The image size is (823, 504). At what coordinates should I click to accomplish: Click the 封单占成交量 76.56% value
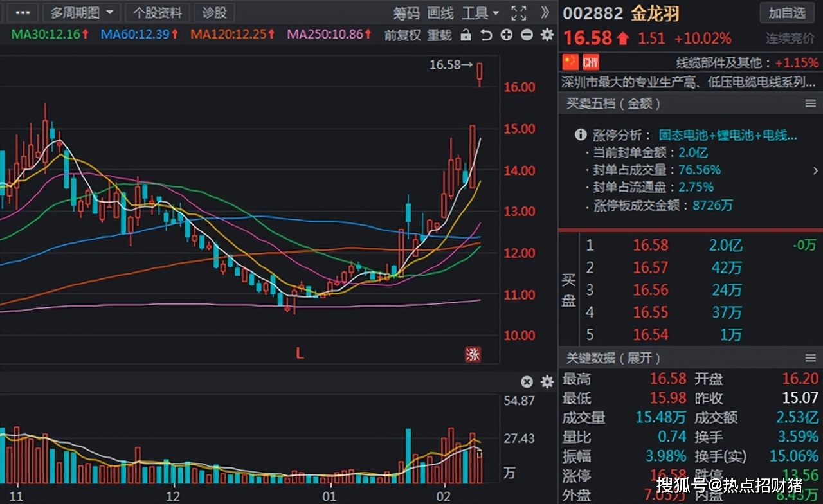click(x=698, y=170)
